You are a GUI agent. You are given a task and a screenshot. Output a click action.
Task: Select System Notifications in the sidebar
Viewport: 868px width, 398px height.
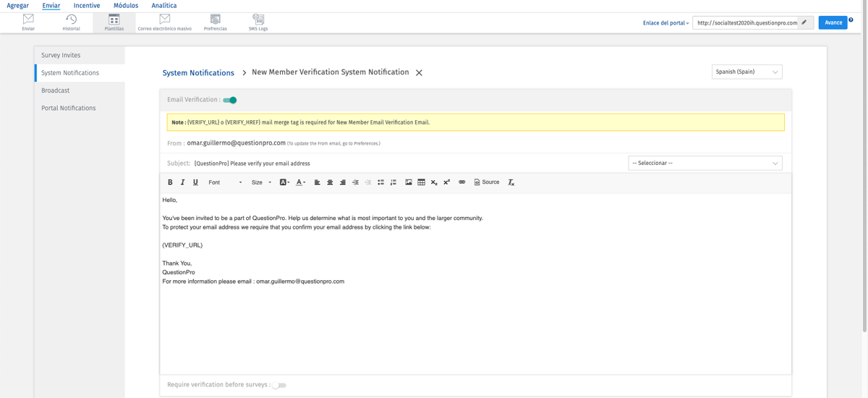pos(70,73)
